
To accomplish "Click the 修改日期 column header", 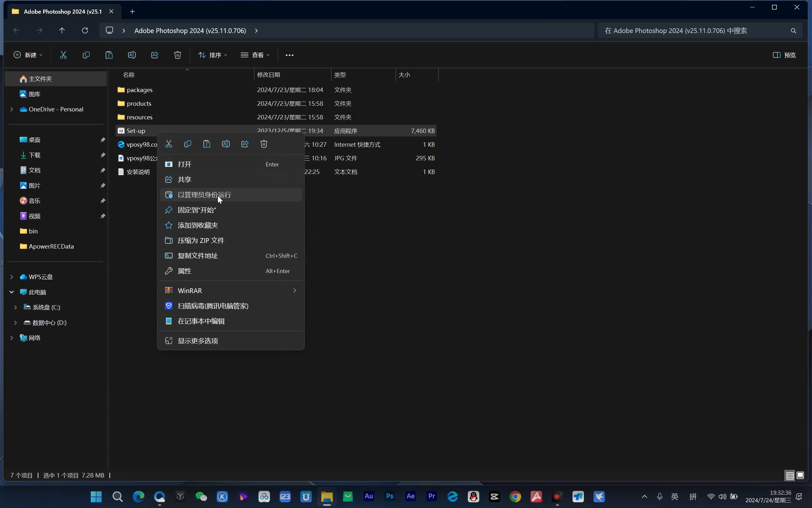I will 292,75.
